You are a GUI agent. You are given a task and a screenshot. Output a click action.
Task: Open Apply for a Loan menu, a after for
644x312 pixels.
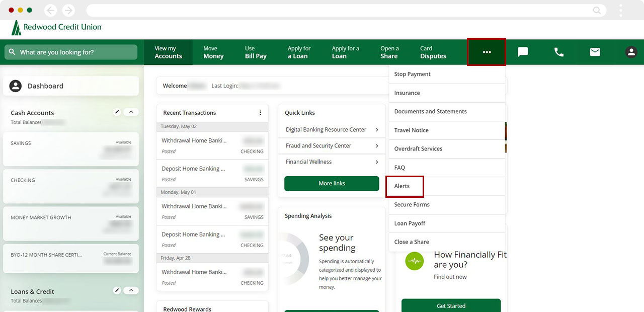[x=345, y=52]
